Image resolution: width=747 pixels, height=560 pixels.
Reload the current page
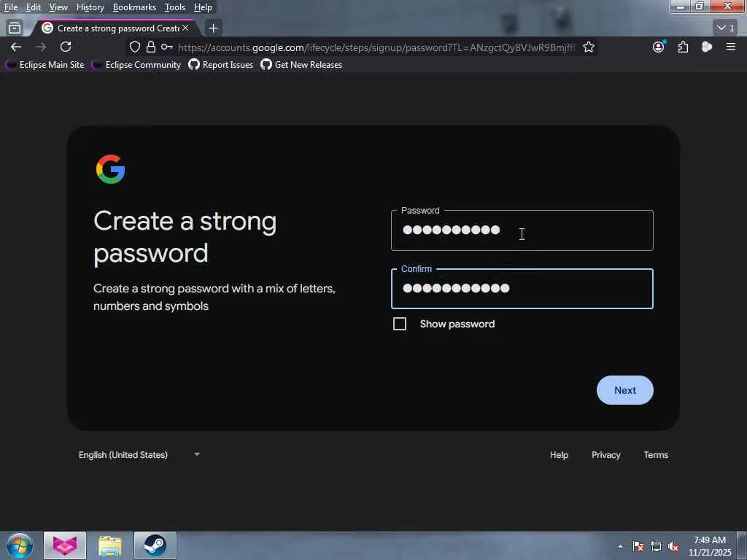tap(66, 47)
